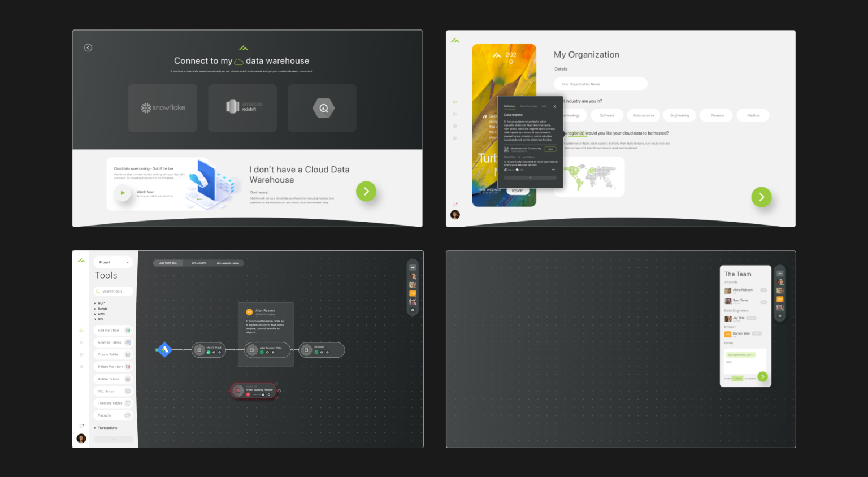
Task: Open user avatar on My Organization sidebar
Action: [455, 215]
